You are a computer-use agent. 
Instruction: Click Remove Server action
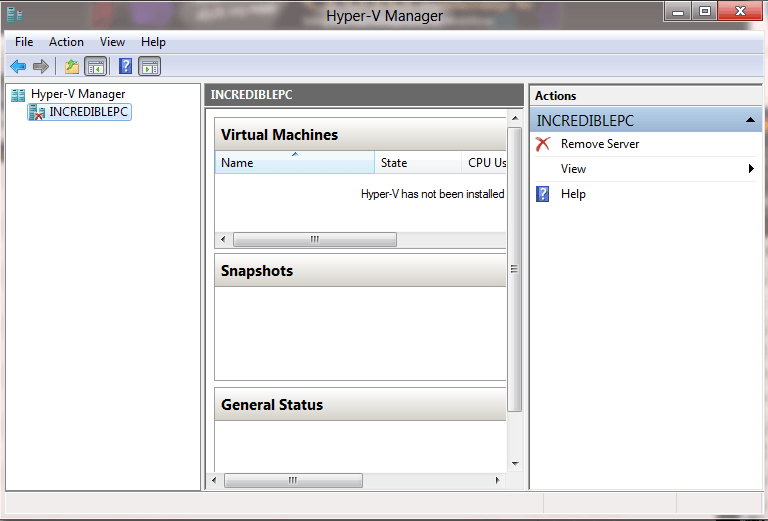coord(600,144)
